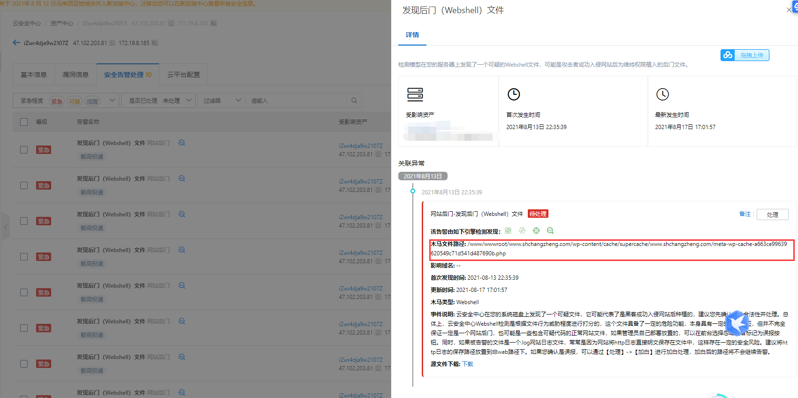798x398 pixels.
Task: Toggle the 可疑 severity filter tag
Action: pyautogui.click(x=74, y=101)
